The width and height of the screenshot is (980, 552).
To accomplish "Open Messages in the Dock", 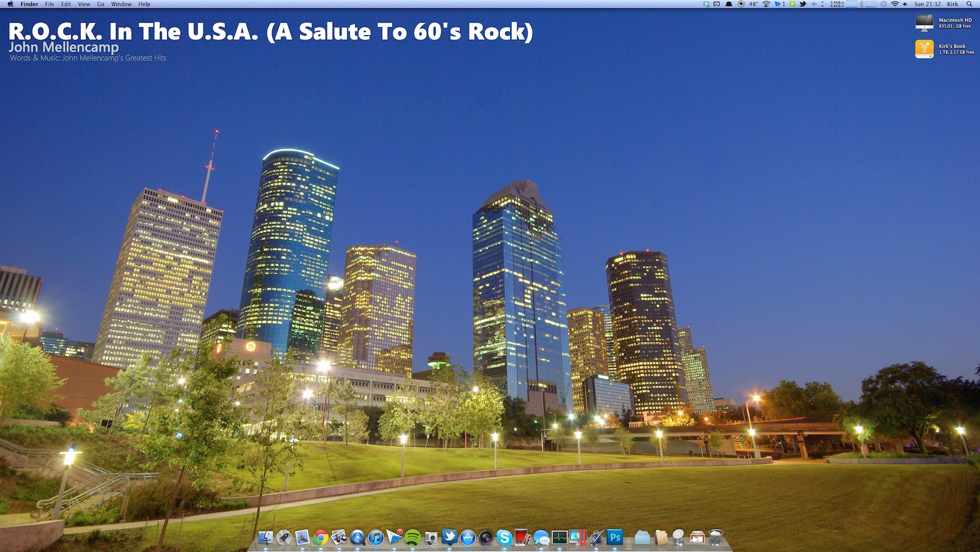I will 541,538.
